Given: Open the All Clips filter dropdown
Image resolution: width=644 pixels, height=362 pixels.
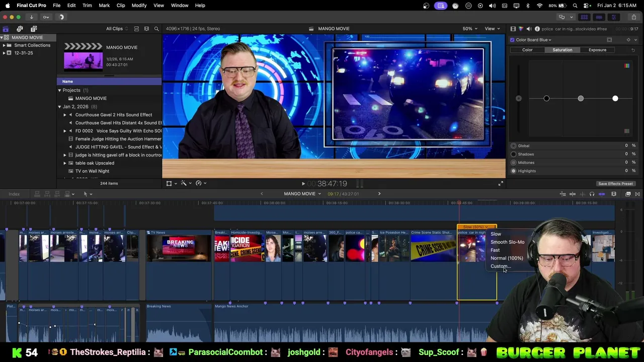Looking at the screenshot, I should point(117,29).
